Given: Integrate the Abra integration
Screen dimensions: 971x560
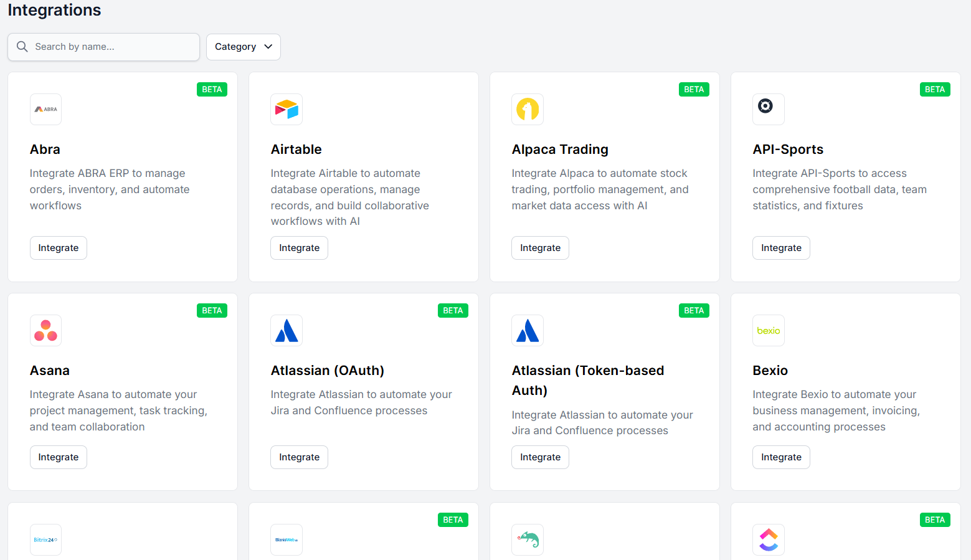Looking at the screenshot, I should (x=59, y=248).
